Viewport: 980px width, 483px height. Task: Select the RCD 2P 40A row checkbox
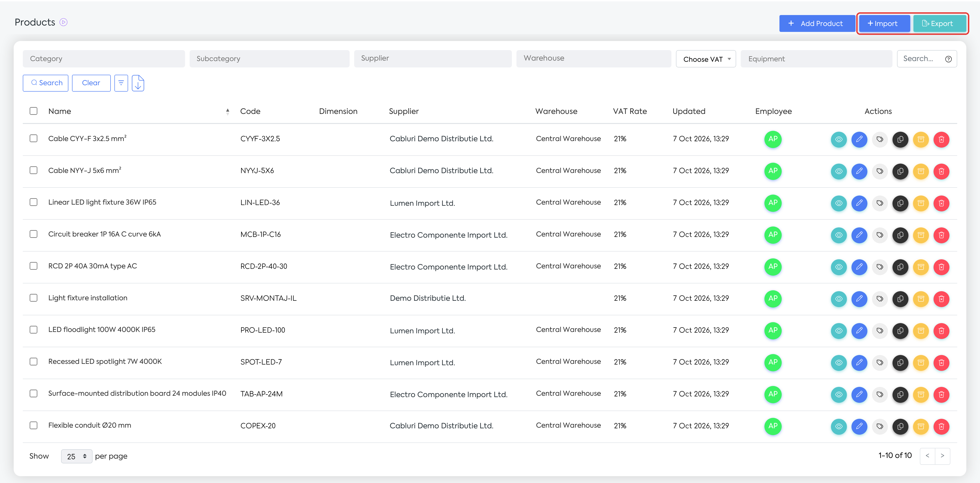click(x=34, y=266)
